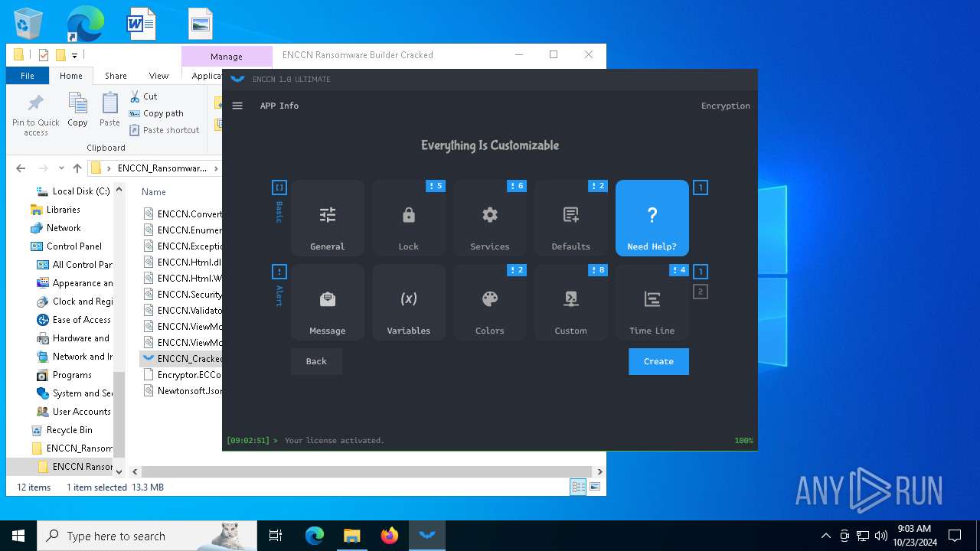The height and width of the screenshot is (551, 980).
Task: Select Programs in navigation pane
Action: click(64, 375)
